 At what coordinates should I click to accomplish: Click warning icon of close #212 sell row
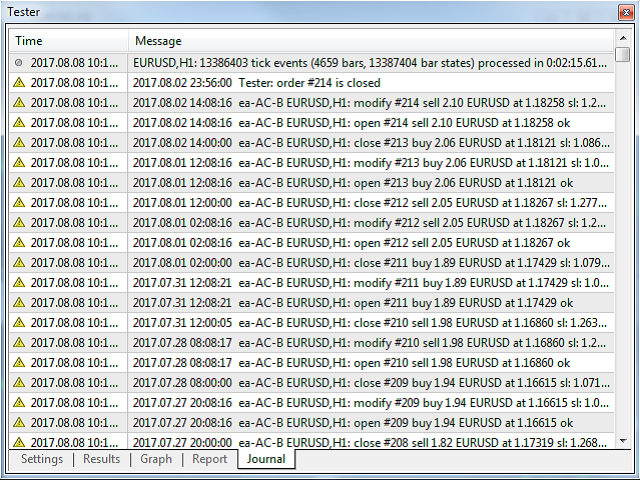(19, 203)
